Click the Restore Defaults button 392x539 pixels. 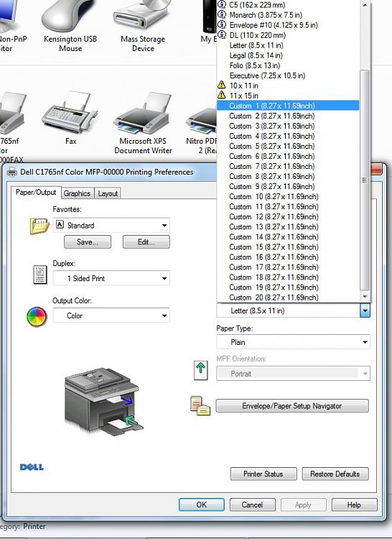pos(335,474)
